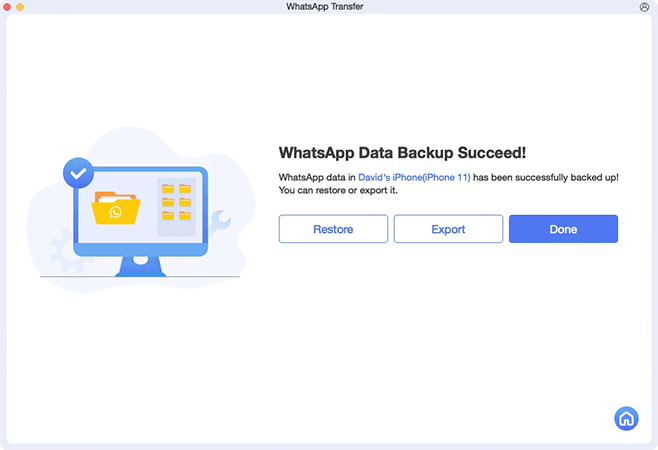Screen dimensions: 658x450
Task: Click the blue Done button
Action: [563, 229]
